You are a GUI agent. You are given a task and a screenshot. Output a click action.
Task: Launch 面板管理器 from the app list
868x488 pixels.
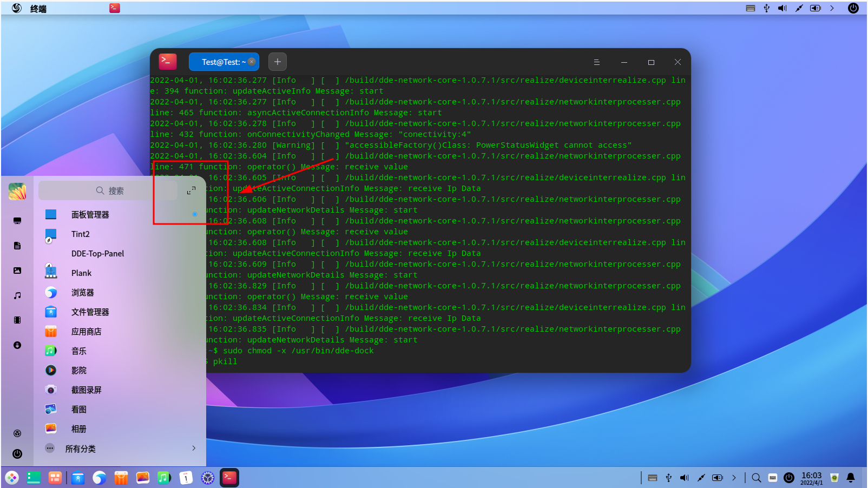(120, 215)
